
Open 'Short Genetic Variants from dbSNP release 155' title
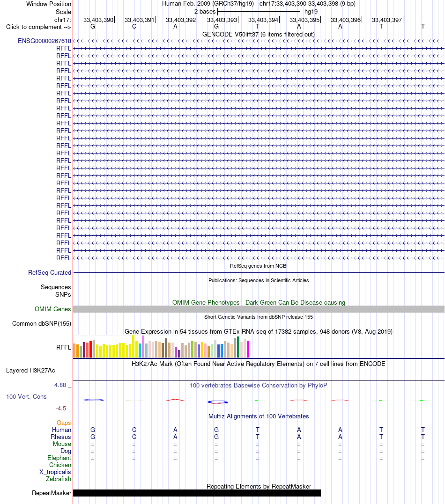[259, 317]
